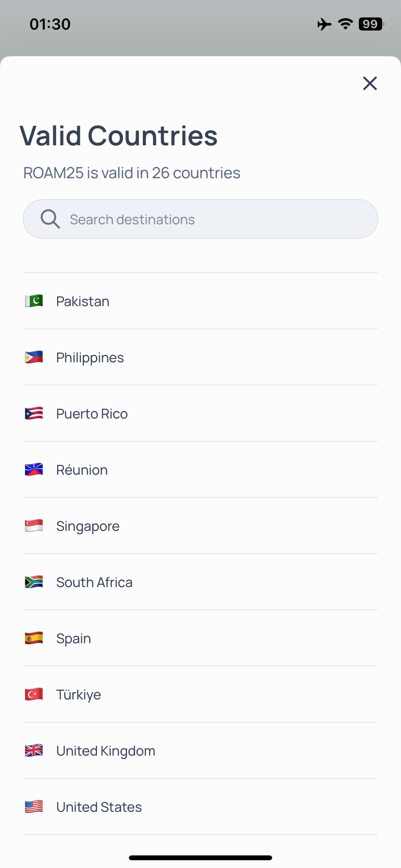Focus the Search destinations field
This screenshot has height=868, width=401.
click(200, 219)
